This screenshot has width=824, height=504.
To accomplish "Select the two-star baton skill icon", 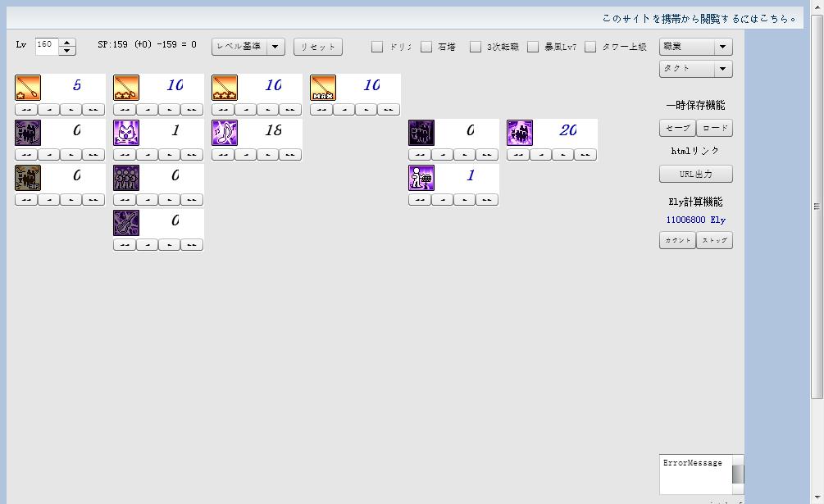I will pyautogui.click(x=126, y=88).
